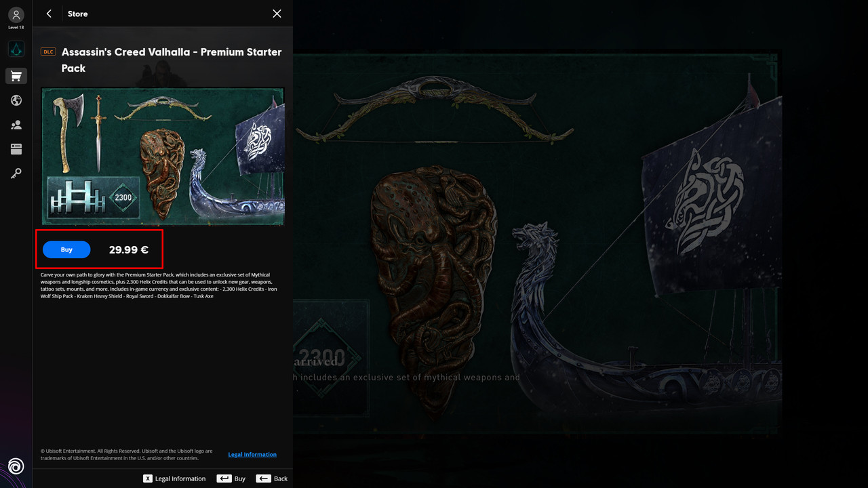Open the Legal Information link
Image resolution: width=868 pixels, height=488 pixels.
252,455
